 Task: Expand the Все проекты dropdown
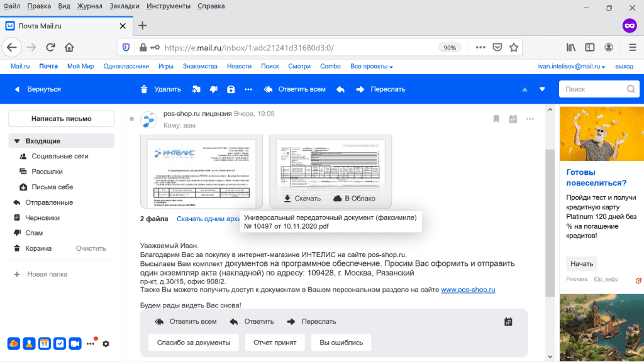point(371,67)
